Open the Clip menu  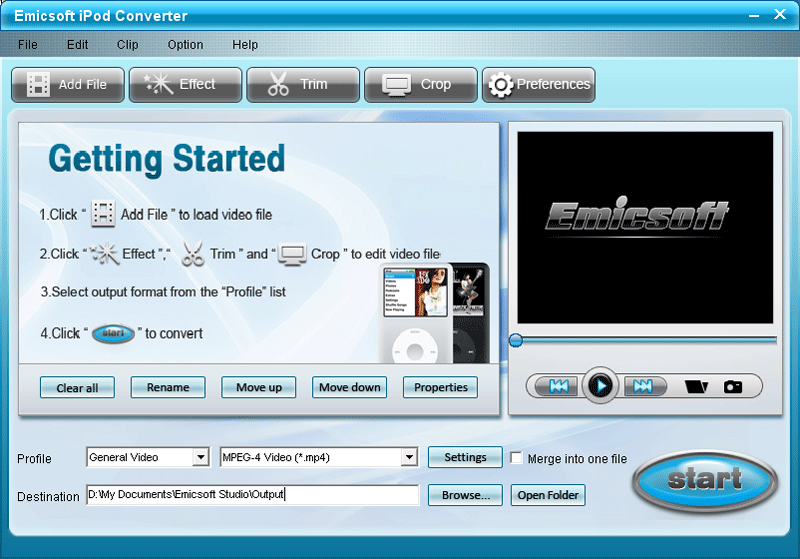click(x=128, y=45)
